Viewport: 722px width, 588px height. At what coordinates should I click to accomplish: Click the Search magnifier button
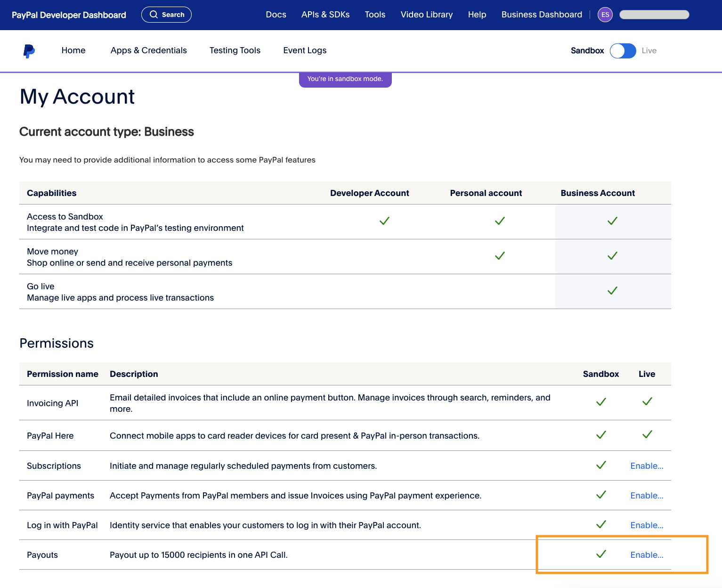pyautogui.click(x=166, y=15)
